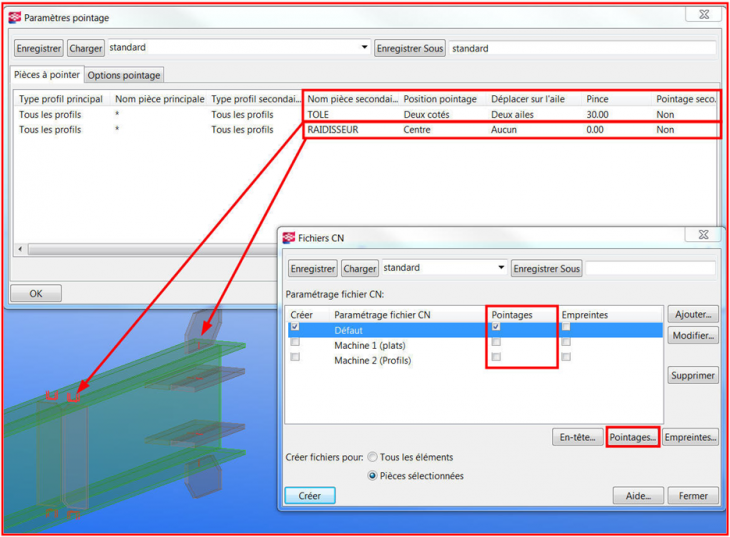Image resolution: width=730 pixels, height=537 pixels.
Task: Click the Fichiers CN window app icon
Action: (289, 238)
